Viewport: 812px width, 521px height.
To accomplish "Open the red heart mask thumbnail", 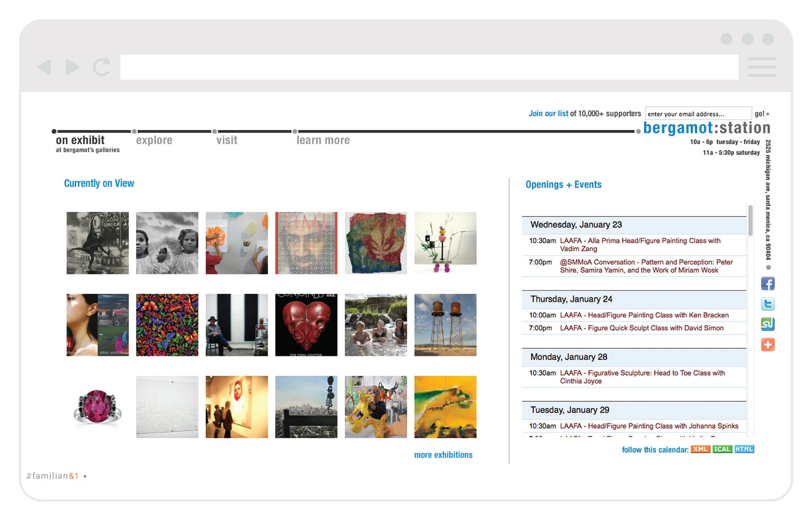I will coord(306,325).
